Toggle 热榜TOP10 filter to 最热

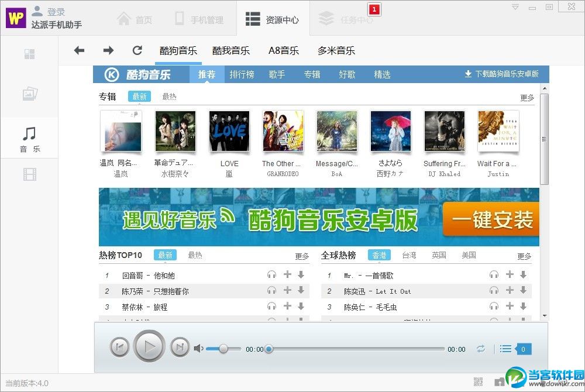(195, 255)
